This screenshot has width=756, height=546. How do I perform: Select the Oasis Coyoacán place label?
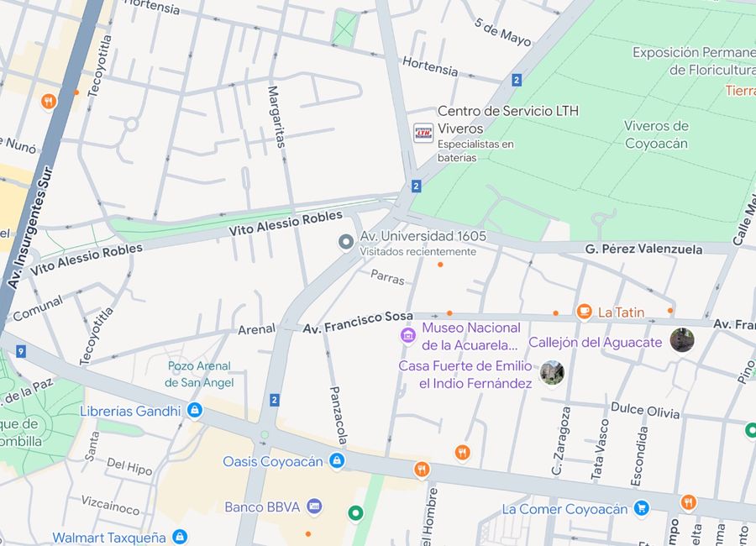point(273,462)
